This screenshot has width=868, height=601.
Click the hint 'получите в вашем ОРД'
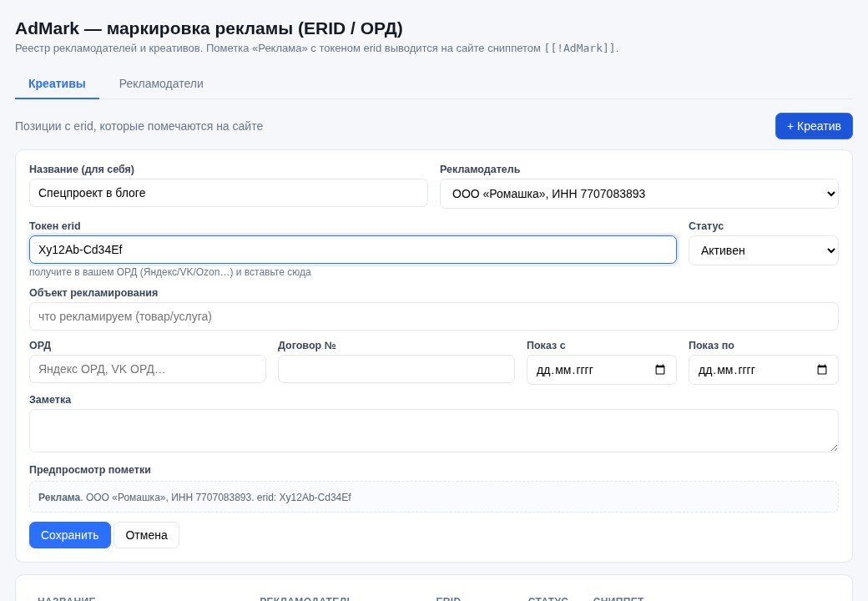[170, 272]
